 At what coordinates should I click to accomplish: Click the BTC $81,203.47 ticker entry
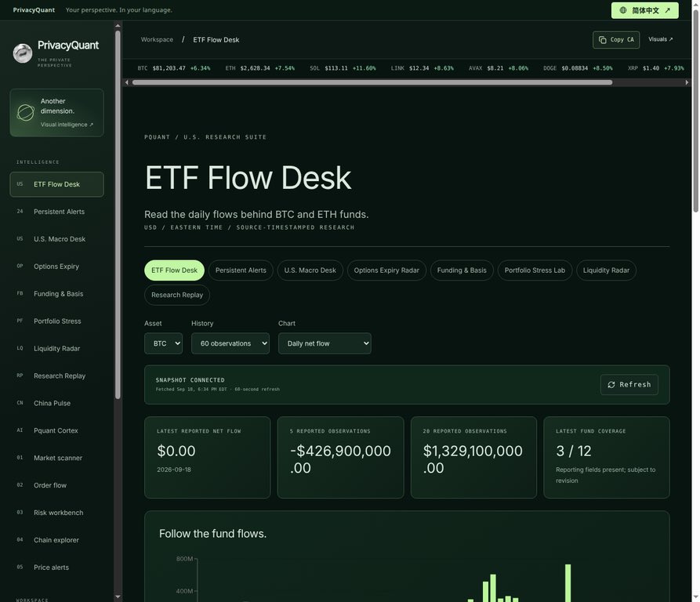pos(174,68)
